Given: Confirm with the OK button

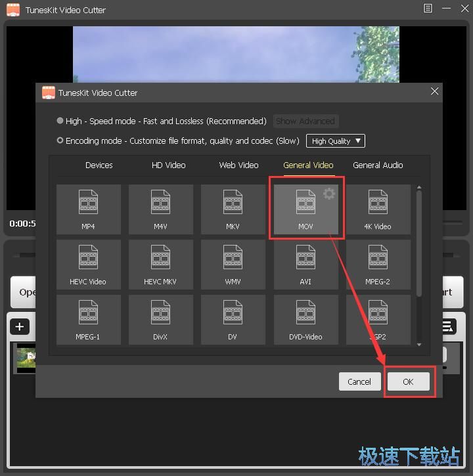Looking at the screenshot, I should (409, 381).
